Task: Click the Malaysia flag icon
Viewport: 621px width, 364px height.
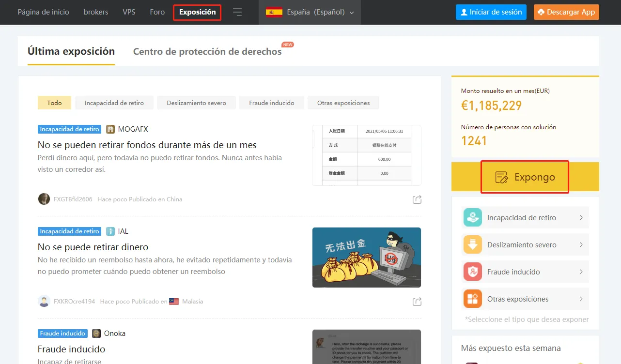Action: [174, 301]
